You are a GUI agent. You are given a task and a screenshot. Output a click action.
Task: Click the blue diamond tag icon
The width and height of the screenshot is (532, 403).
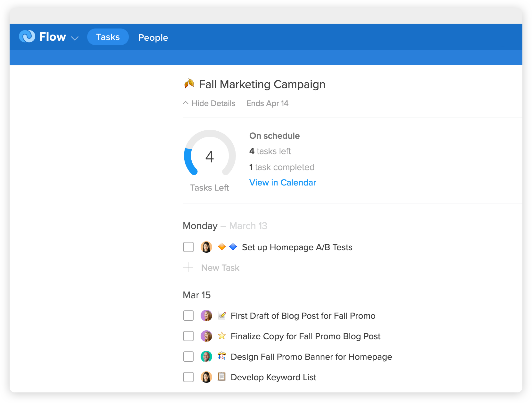(x=233, y=246)
